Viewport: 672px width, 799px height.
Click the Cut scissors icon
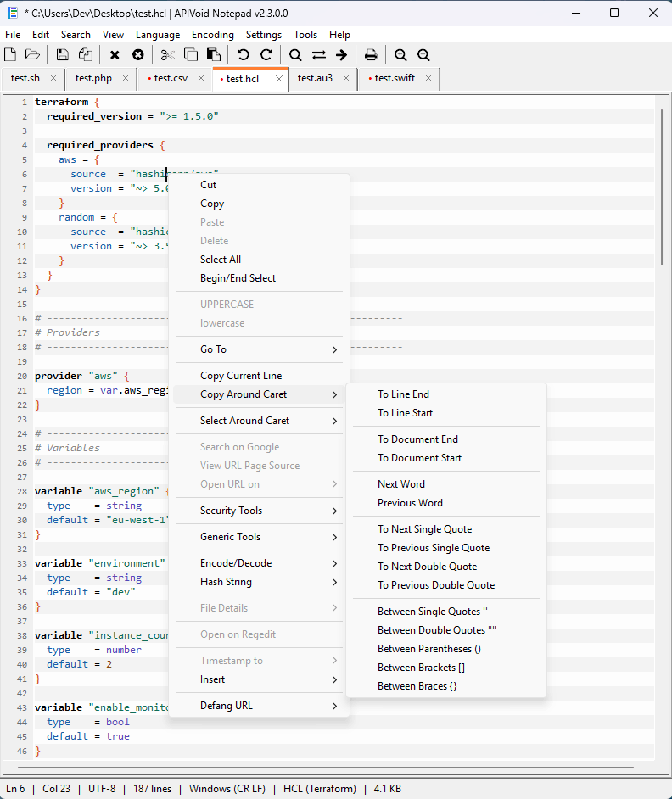pyautogui.click(x=168, y=54)
